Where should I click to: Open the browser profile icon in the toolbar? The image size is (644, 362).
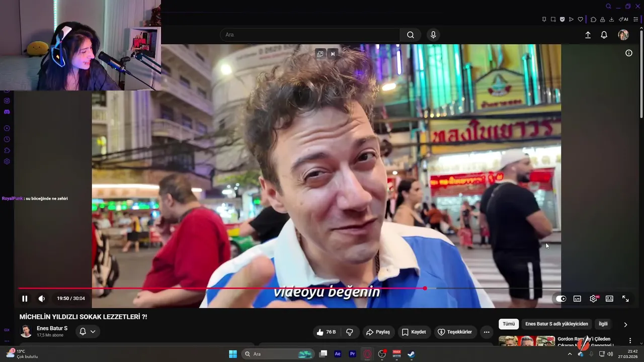point(602,20)
